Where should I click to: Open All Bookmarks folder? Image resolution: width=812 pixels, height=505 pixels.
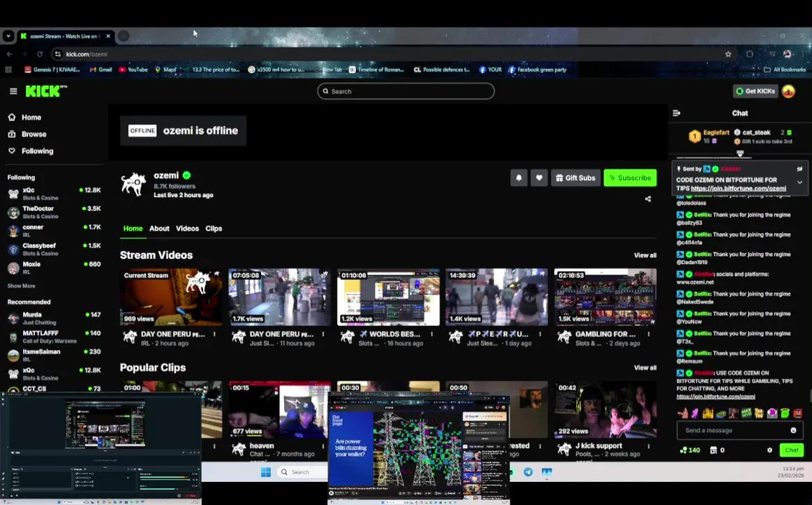785,69
